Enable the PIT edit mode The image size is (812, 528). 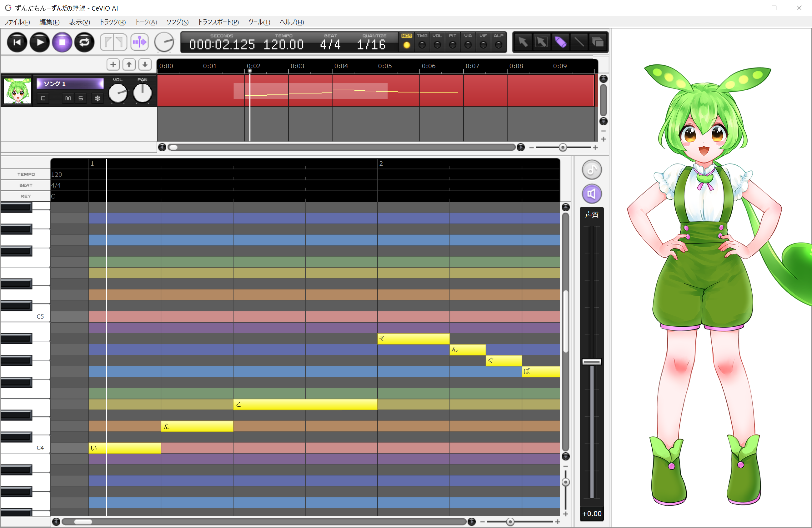coord(452,45)
